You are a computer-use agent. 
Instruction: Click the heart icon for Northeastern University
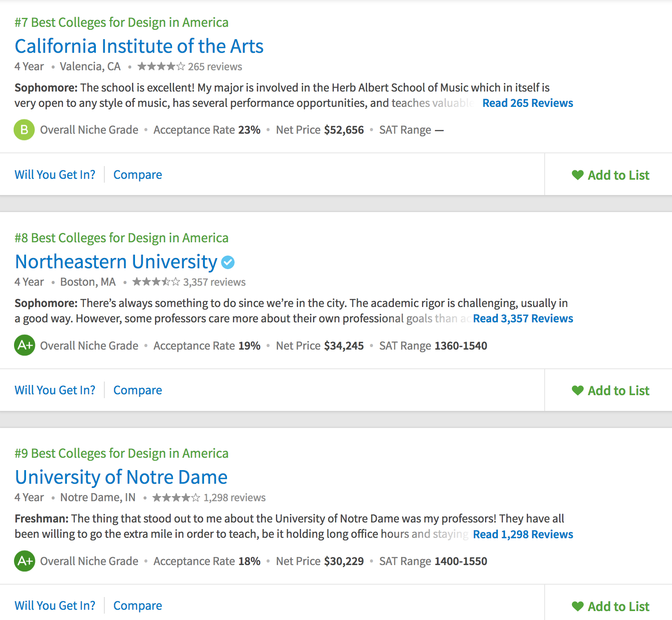point(577,390)
